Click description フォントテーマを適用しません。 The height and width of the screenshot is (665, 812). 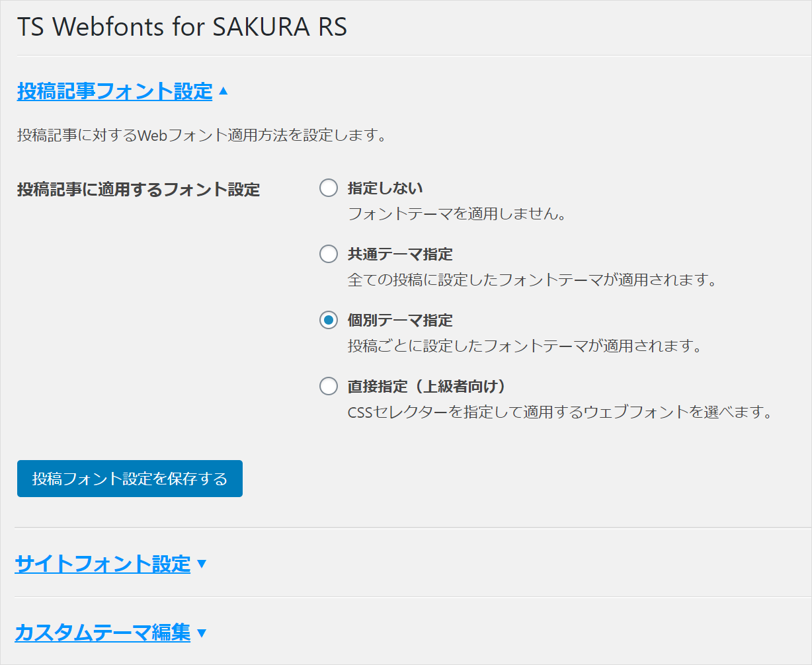pyautogui.click(x=456, y=214)
